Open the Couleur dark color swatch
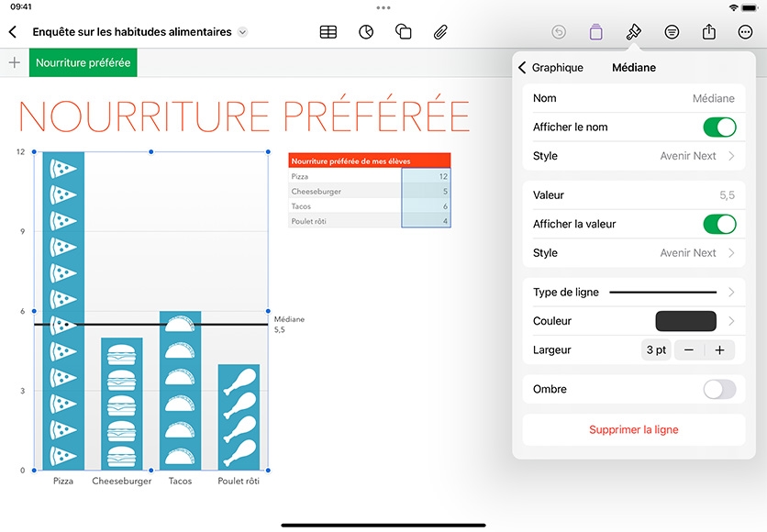The height and width of the screenshot is (532, 767). (685, 321)
